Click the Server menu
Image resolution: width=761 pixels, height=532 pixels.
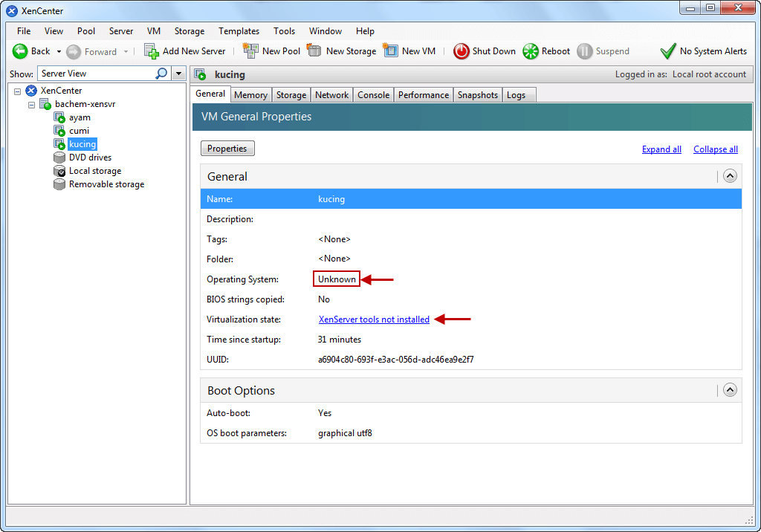[121, 31]
